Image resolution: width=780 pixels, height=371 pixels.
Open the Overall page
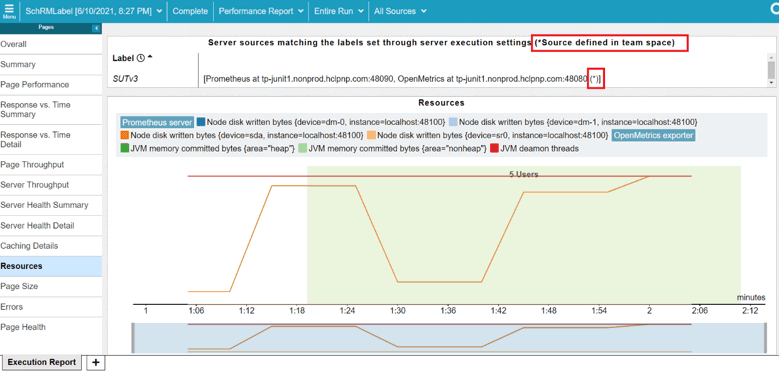(x=51, y=44)
